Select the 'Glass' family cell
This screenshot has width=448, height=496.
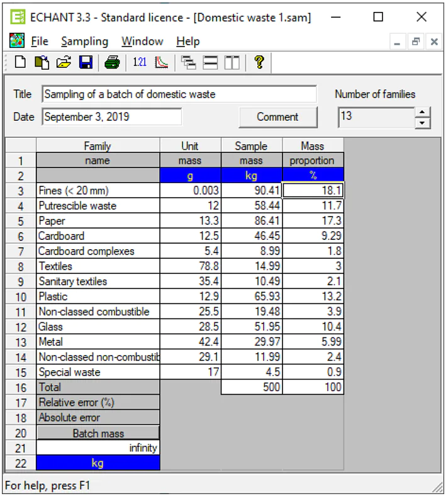tap(98, 327)
